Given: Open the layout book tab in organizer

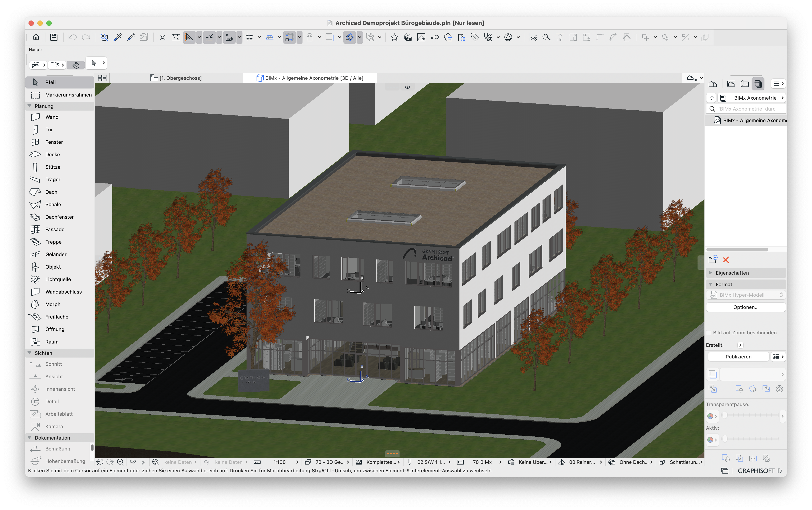Looking at the screenshot, I should coord(745,84).
